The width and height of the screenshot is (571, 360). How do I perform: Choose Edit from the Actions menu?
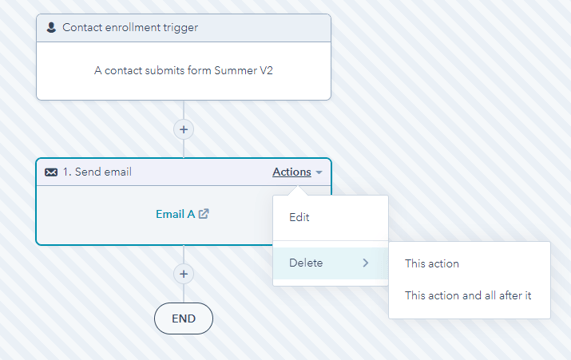330,217
